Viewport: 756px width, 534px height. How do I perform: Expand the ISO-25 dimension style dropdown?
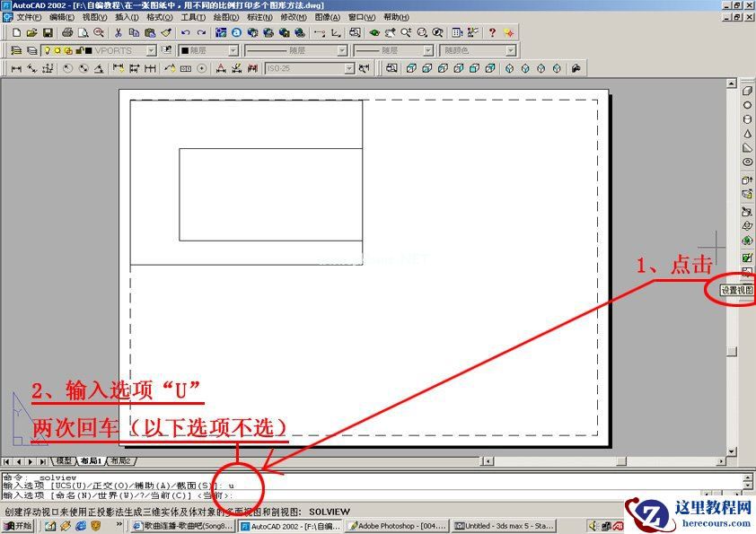(349, 68)
